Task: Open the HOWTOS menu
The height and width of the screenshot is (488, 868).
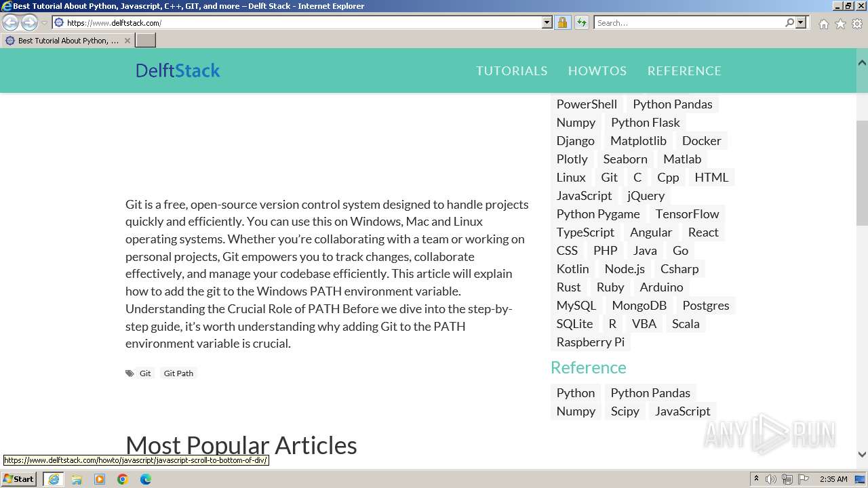Action: (597, 70)
